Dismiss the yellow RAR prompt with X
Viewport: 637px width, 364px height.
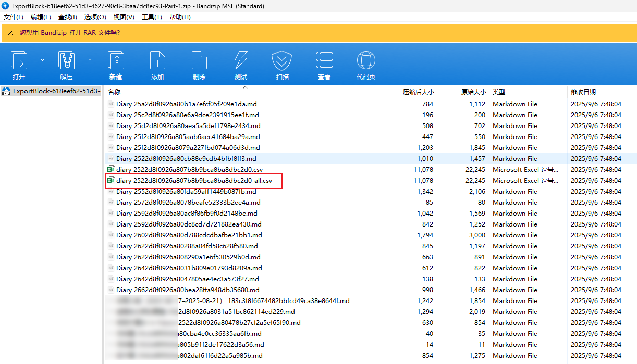coord(10,32)
